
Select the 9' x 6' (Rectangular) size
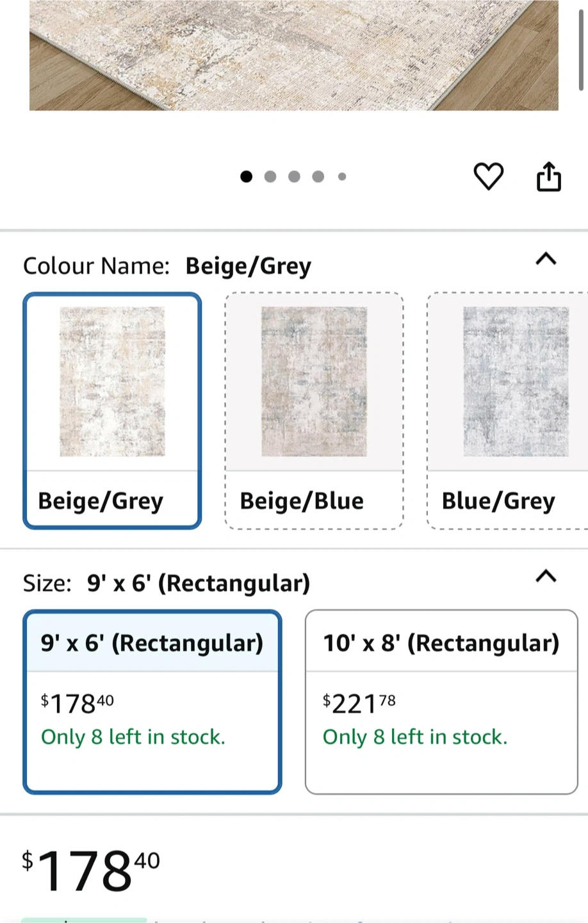click(x=152, y=701)
